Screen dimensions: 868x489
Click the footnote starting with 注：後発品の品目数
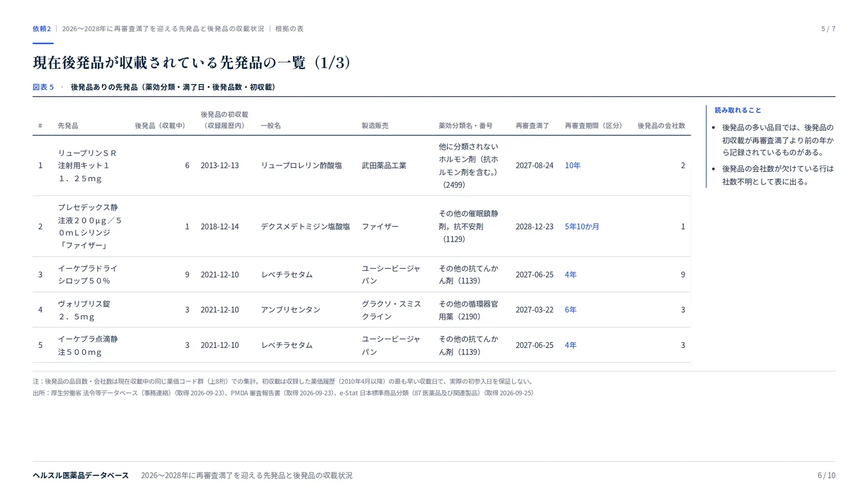284,382
